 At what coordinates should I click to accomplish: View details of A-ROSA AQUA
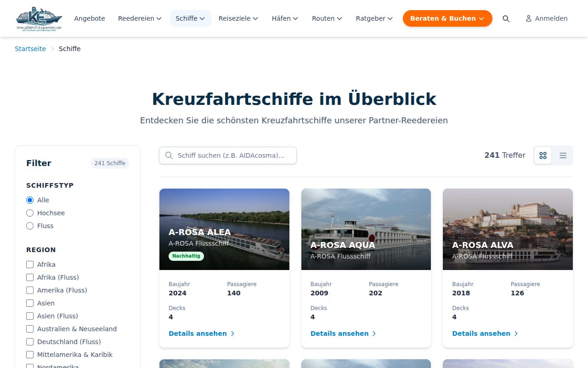click(344, 333)
